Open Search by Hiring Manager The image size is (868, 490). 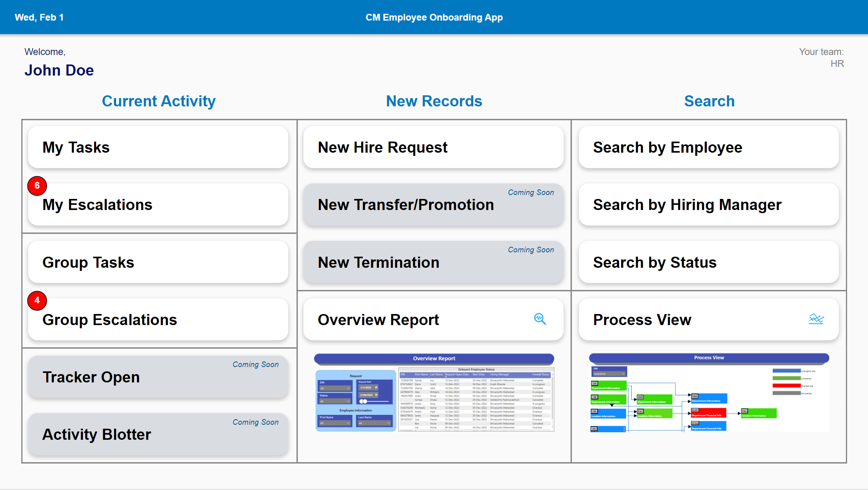(x=709, y=204)
